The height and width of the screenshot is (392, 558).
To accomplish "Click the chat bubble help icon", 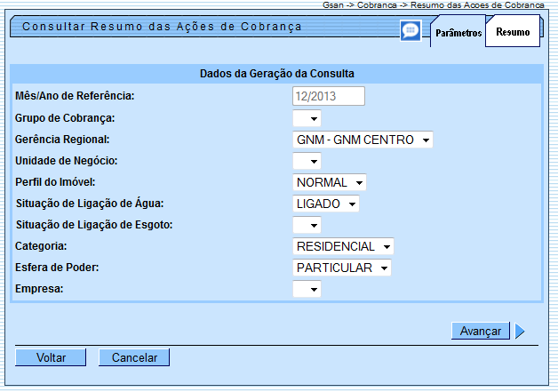I will coord(410,31).
